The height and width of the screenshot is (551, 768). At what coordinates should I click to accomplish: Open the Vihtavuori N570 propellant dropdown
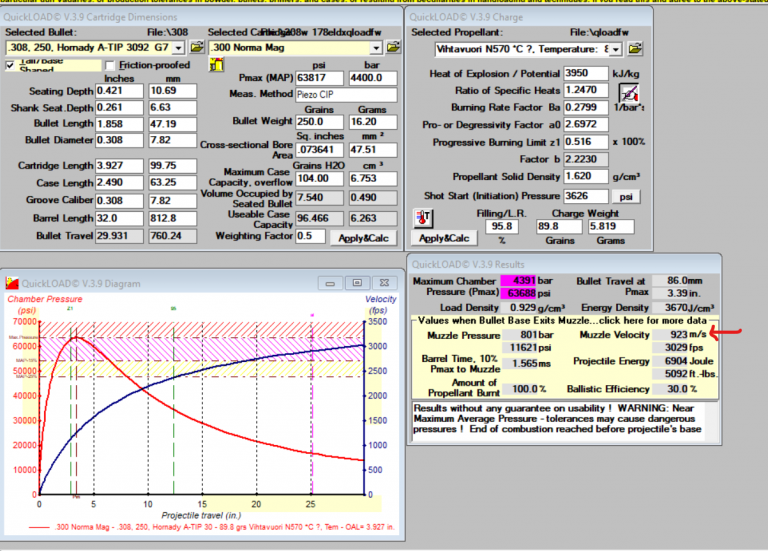tap(614, 48)
